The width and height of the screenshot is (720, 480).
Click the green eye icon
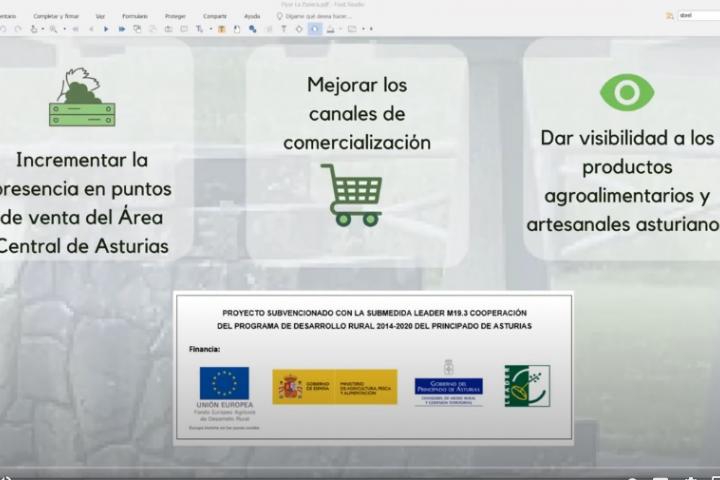[626, 93]
